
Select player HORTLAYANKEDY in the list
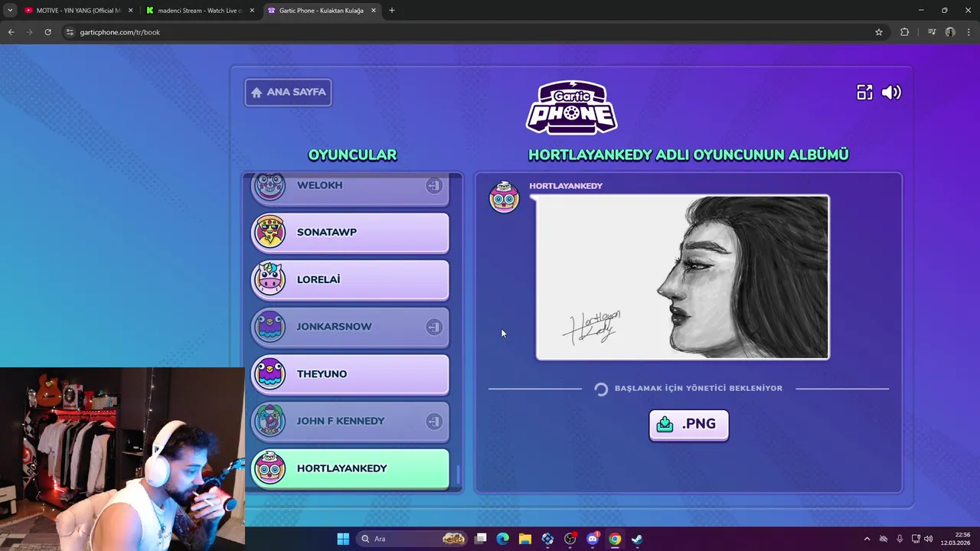click(350, 468)
